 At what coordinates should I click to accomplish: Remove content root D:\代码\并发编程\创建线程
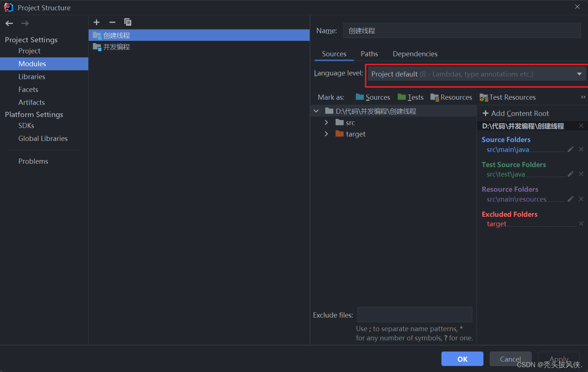coord(581,126)
